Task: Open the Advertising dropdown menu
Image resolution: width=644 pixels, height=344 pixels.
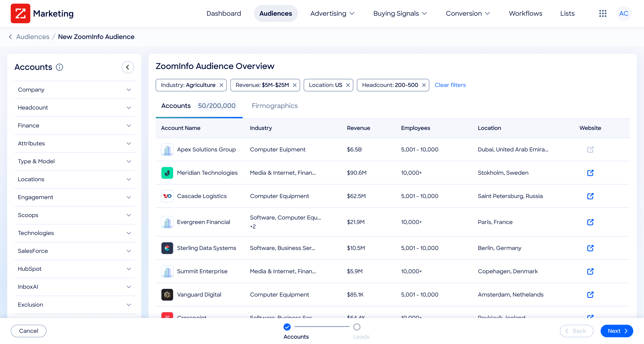Action: pos(332,13)
